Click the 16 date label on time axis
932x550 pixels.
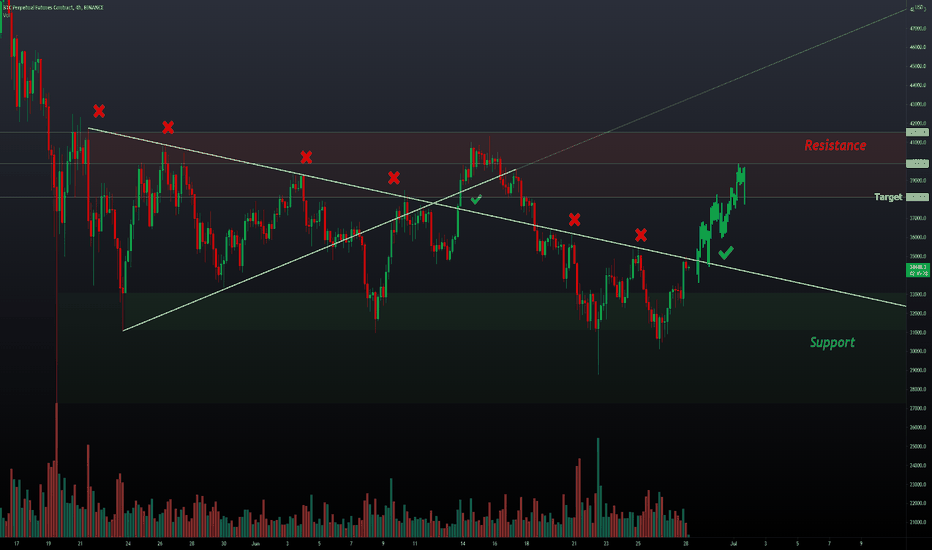pyautogui.click(x=495, y=543)
